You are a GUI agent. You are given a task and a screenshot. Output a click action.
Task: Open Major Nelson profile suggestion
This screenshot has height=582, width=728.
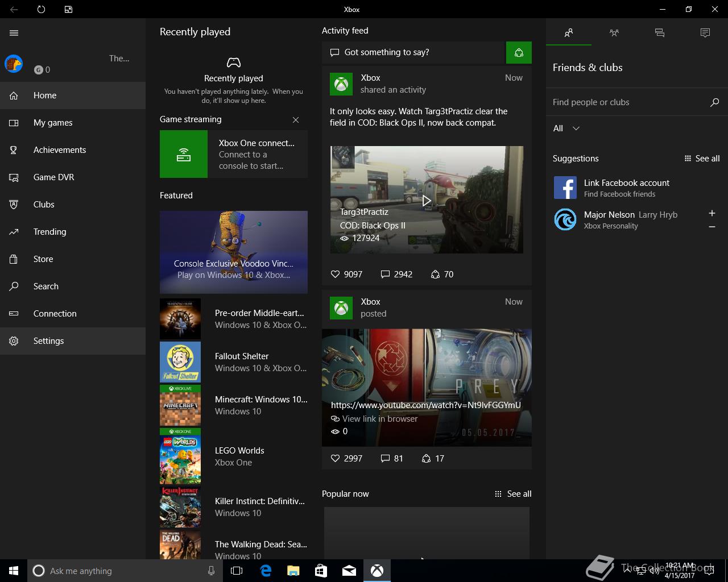click(626, 219)
